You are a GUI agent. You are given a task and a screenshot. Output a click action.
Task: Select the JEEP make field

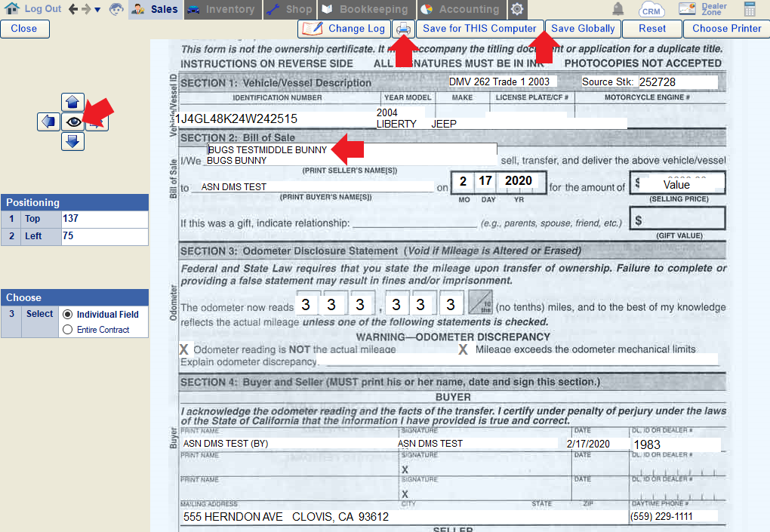pyautogui.click(x=444, y=125)
